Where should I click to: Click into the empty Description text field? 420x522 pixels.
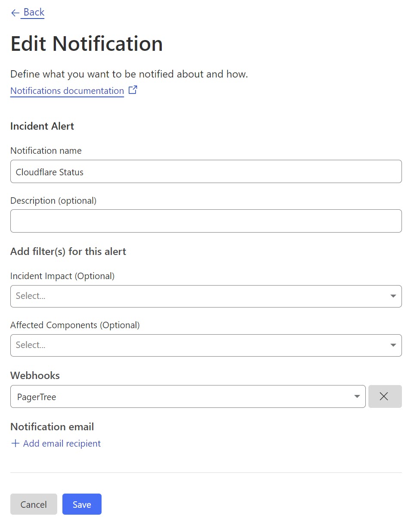point(206,221)
